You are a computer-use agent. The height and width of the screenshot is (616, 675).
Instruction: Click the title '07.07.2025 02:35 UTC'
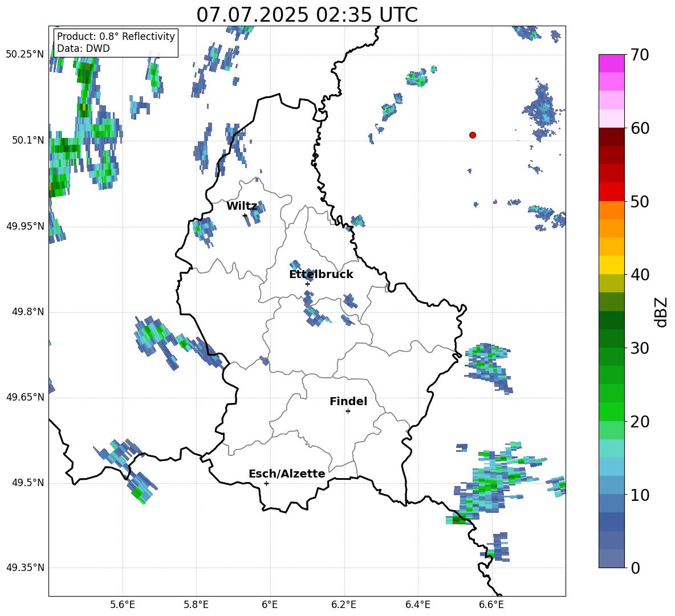click(307, 15)
